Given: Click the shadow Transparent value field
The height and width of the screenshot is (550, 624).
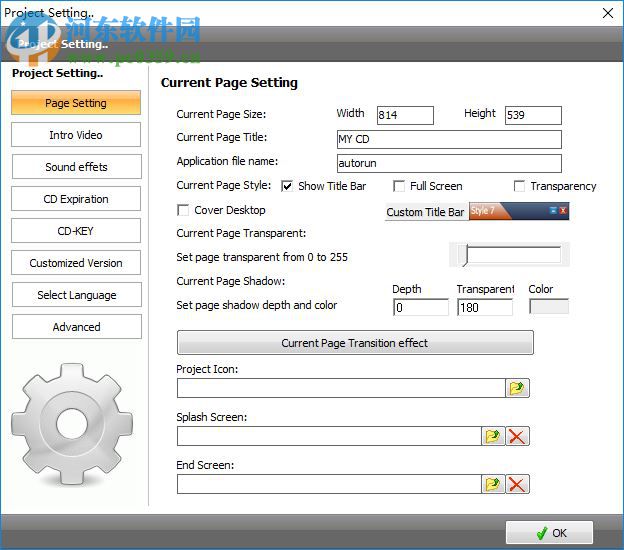Looking at the screenshot, I should [x=485, y=307].
